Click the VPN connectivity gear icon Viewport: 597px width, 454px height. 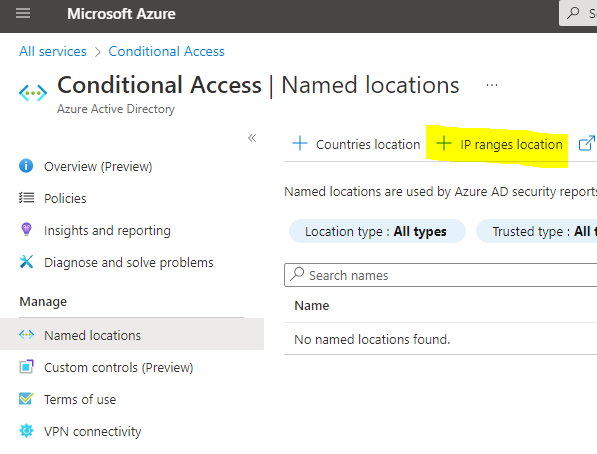click(26, 431)
